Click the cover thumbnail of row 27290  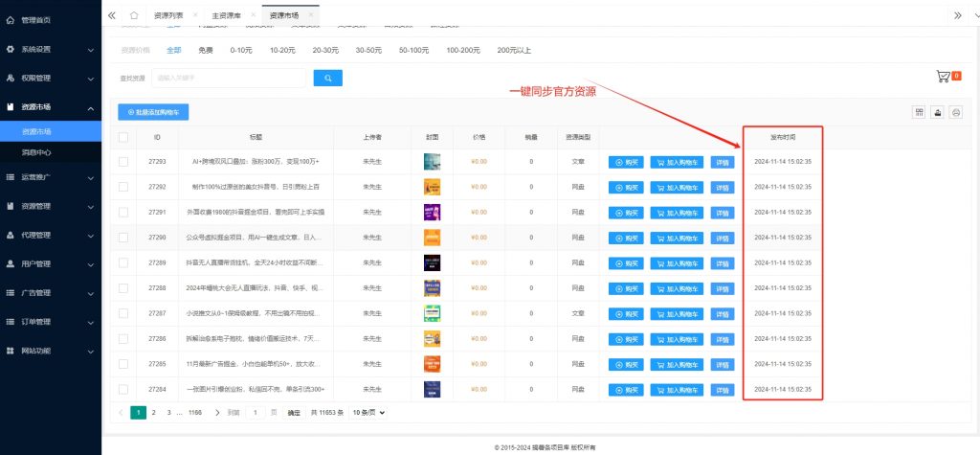(x=432, y=238)
